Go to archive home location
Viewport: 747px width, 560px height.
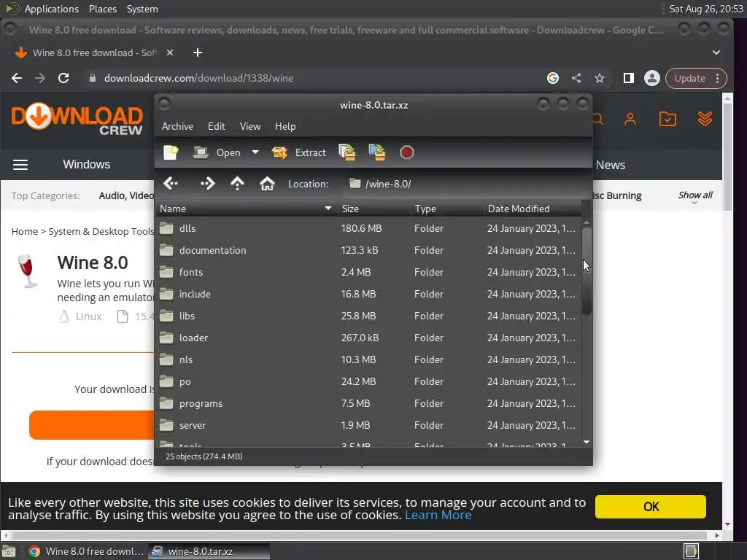pyautogui.click(x=267, y=183)
